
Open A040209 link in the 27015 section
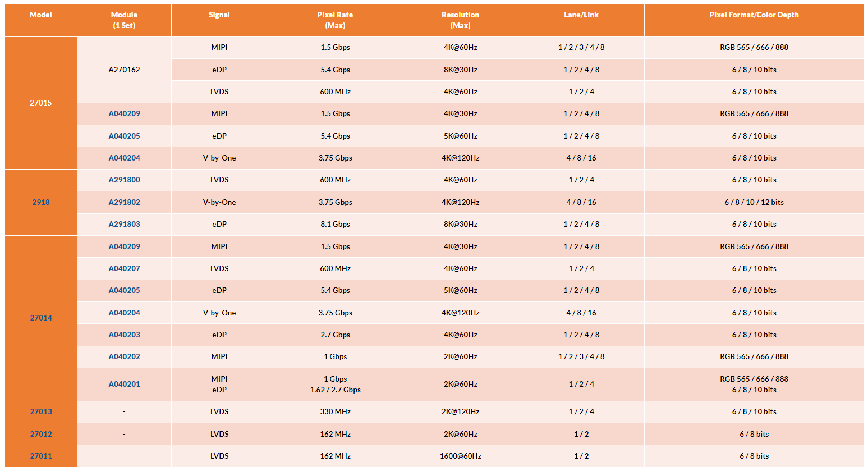tap(124, 113)
